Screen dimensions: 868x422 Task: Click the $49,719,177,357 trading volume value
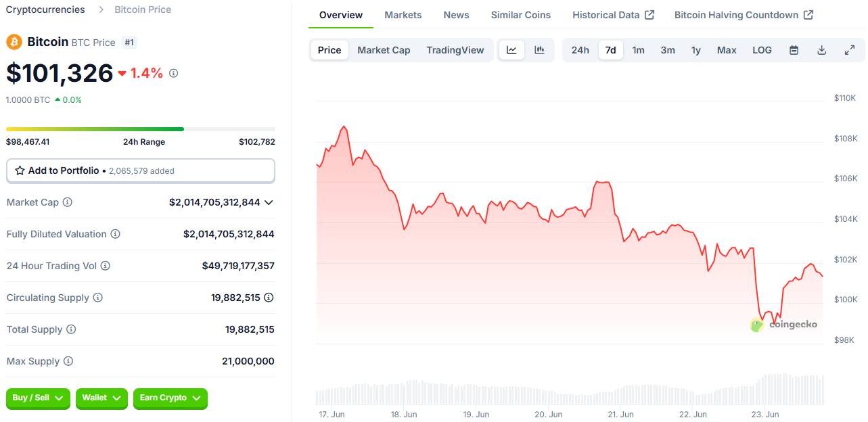238,266
